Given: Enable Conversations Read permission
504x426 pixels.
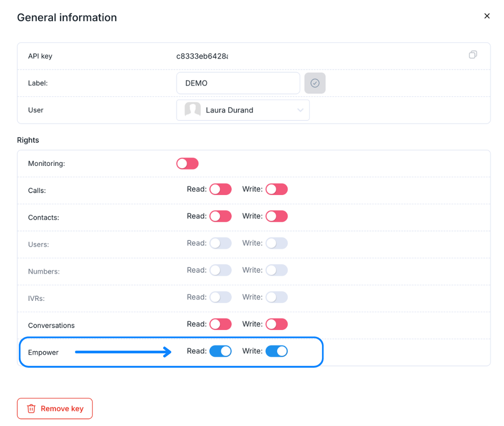Looking at the screenshot, I should [x=221, y=324].
